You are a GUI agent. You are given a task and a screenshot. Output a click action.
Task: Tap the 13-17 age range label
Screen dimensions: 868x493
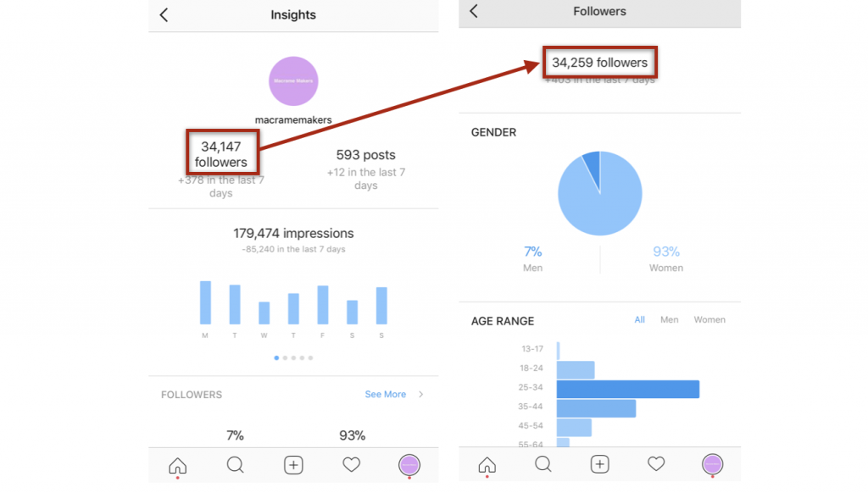tap(532, 349)
